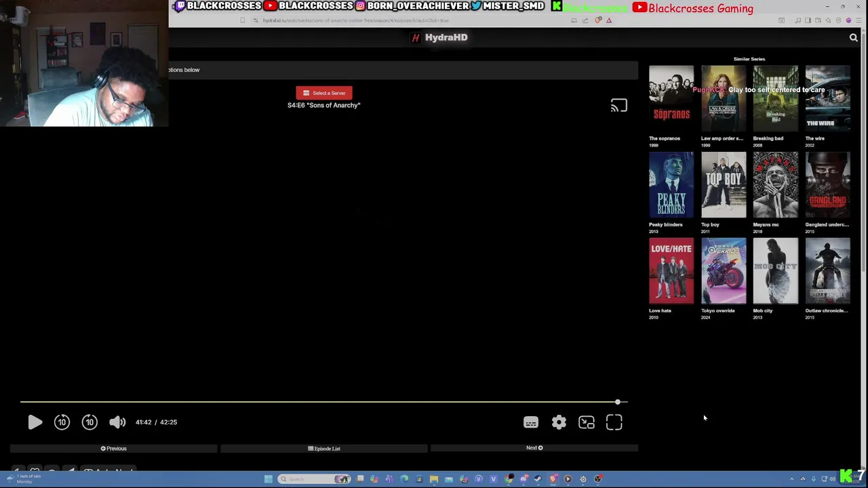Image resolution: width=868 pixels, height=488 pixels.
Task: Open the Breaking Bad poster
Action: click(776, 98)
